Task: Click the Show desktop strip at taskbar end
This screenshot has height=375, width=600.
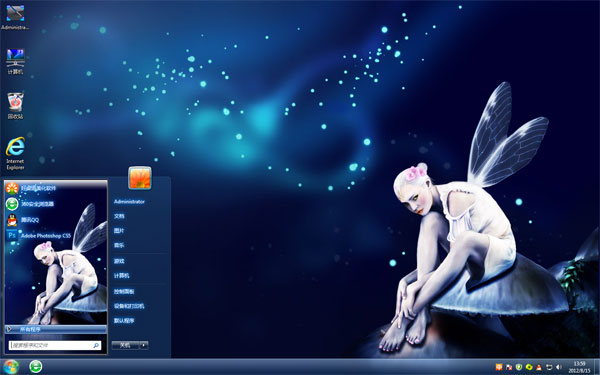Action: pyautogui.click(x=597, y=367)
